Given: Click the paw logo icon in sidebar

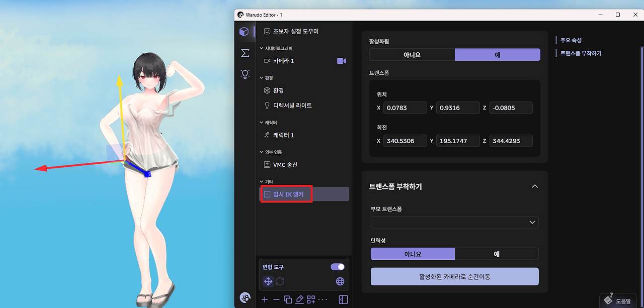Looking at the screenshot, I should (x=245, y=298).
